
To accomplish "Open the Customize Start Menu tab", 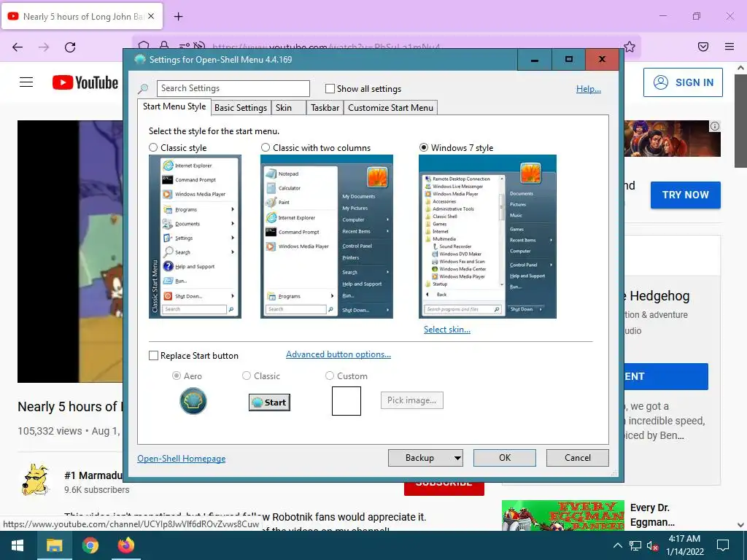I will [x=391, y=108].
